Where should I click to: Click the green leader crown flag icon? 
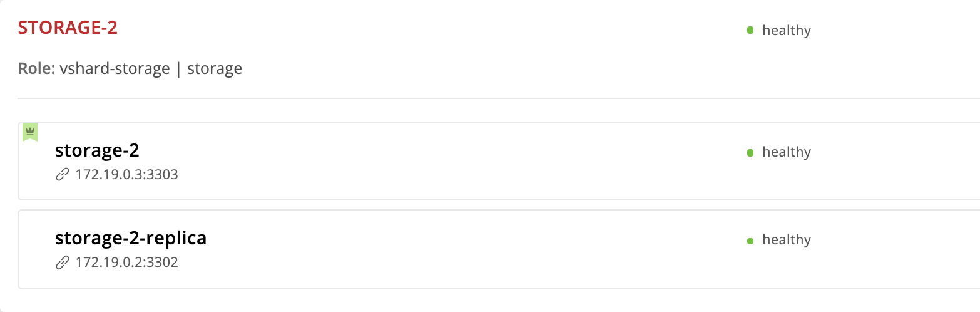(x=30, y=132)
